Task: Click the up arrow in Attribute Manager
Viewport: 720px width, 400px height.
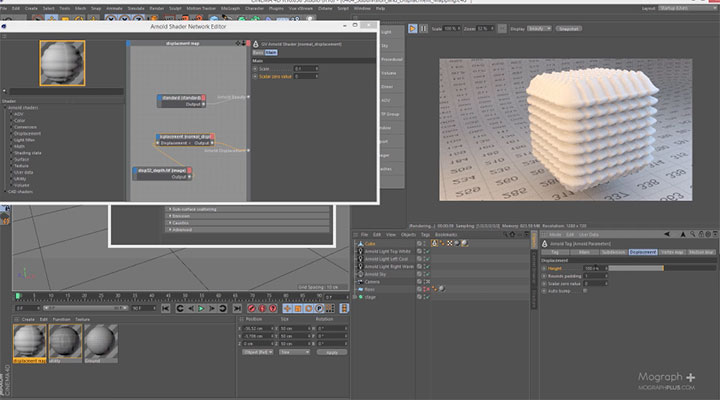Action: 683,234
